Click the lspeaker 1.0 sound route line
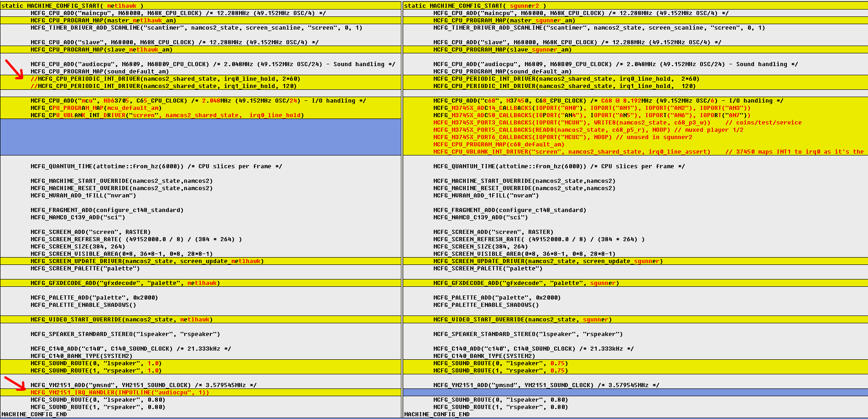Screen dimensions: 868x419 click(96, 363)
